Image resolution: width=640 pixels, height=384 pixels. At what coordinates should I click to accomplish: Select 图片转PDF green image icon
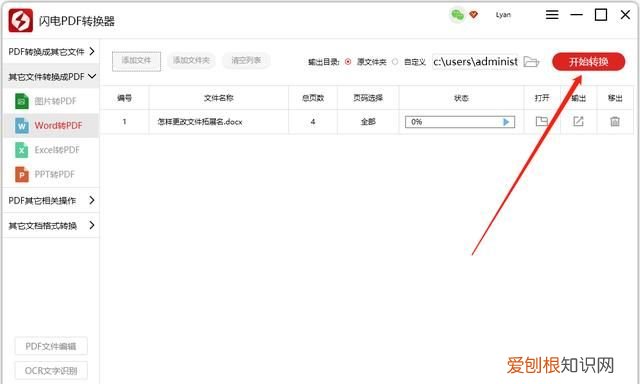click(x=22, y=101)
